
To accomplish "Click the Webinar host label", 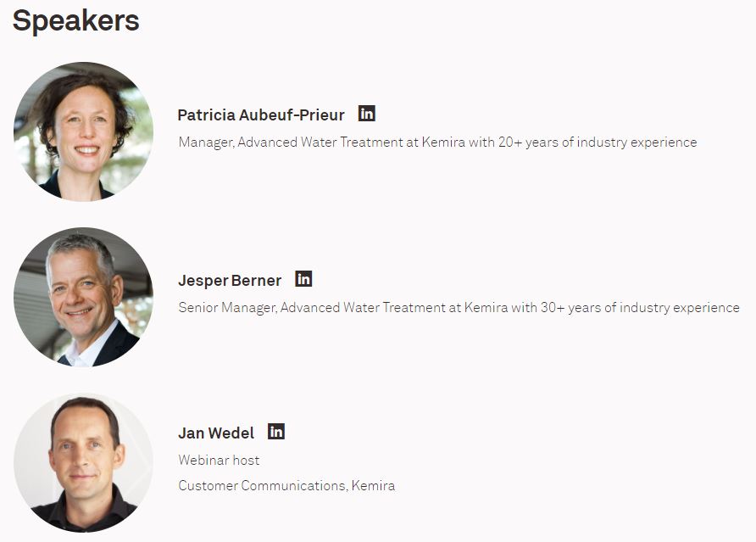I will point(219,461).
